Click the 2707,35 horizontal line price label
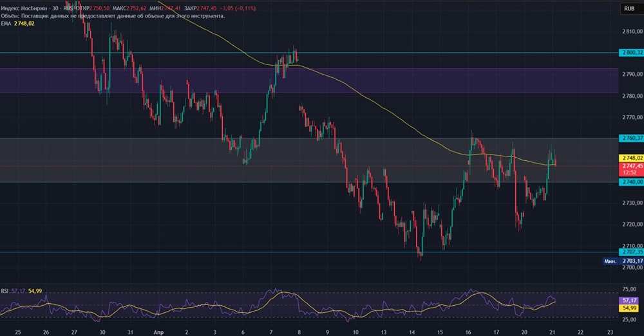 631,252
